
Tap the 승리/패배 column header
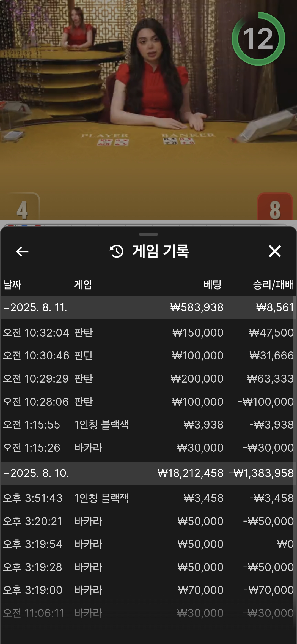pyautogui.click(x=273, y=285)
